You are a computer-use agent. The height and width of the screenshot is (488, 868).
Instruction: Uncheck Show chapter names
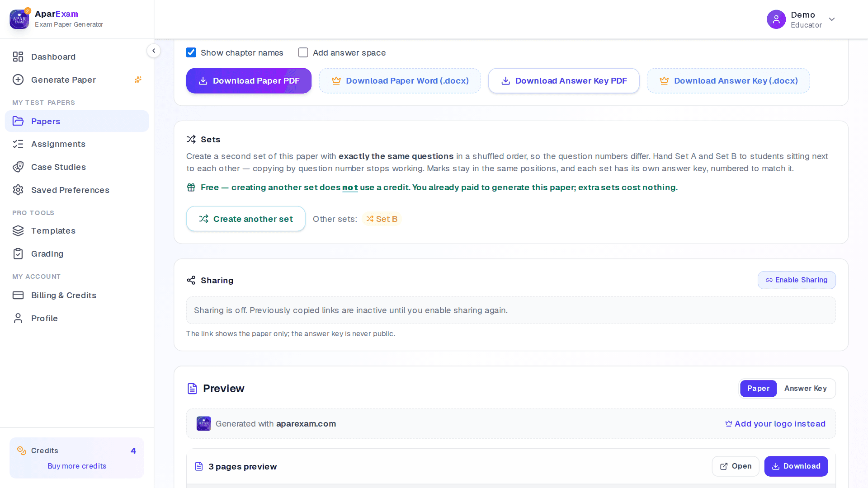[x=191, y=53]
